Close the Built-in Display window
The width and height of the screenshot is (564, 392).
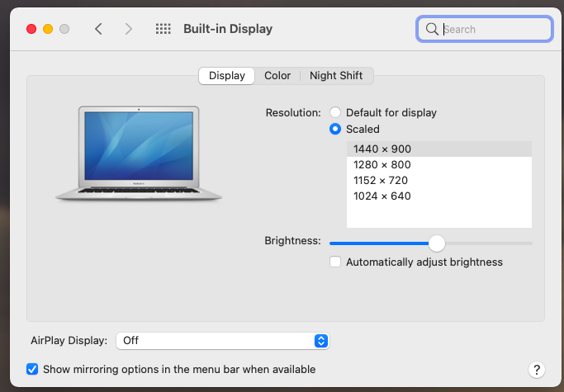click(31, 29)
